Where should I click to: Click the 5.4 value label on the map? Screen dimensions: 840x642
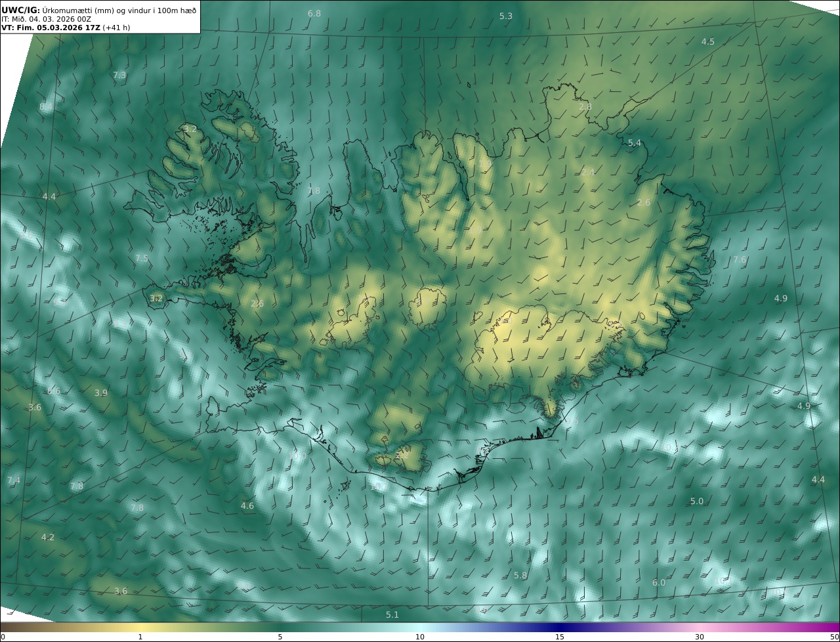tap(635, 143)
